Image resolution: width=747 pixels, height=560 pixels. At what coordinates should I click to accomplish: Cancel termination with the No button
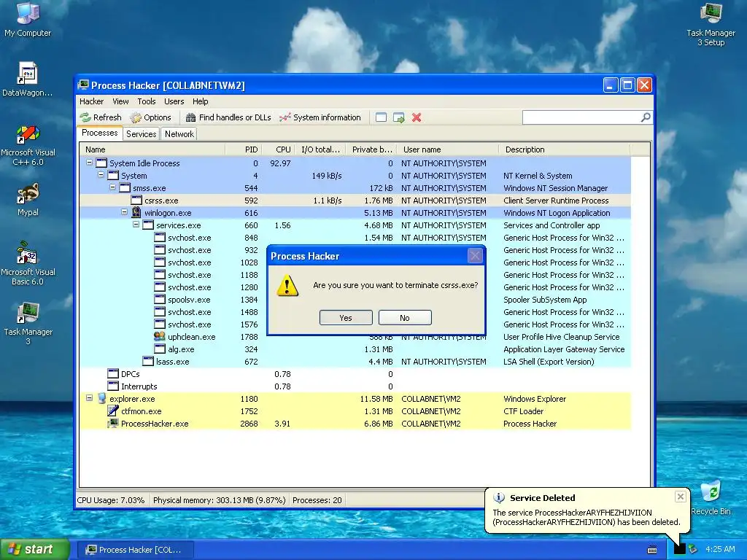pos(405,318)
